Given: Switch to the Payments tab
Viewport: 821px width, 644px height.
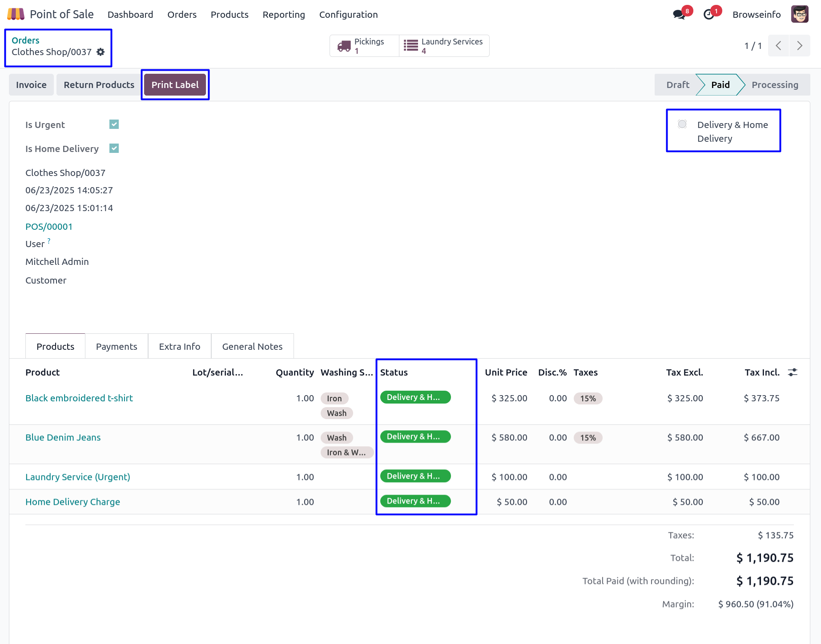Looking at the screenshot, I should (x=117, y=347).
